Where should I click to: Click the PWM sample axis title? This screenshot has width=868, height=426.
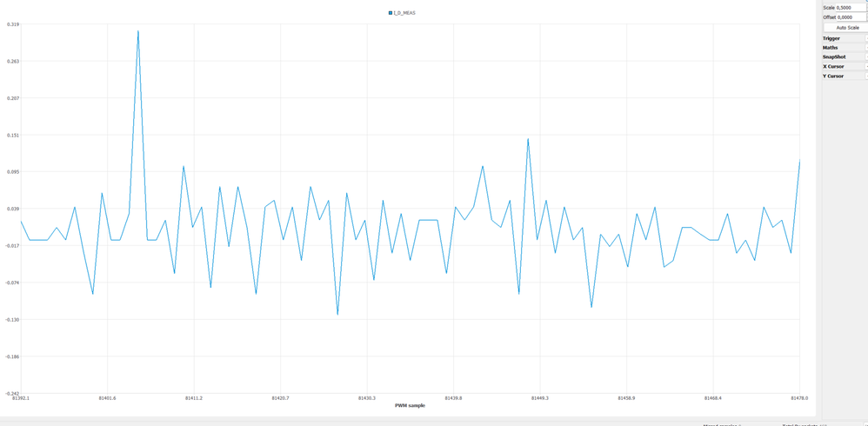click(411, 405)
